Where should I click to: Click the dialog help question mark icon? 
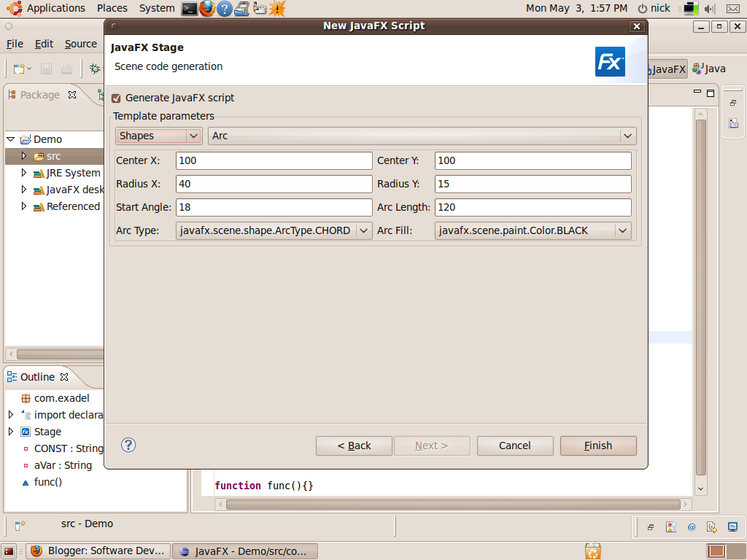tap(128, 445)
